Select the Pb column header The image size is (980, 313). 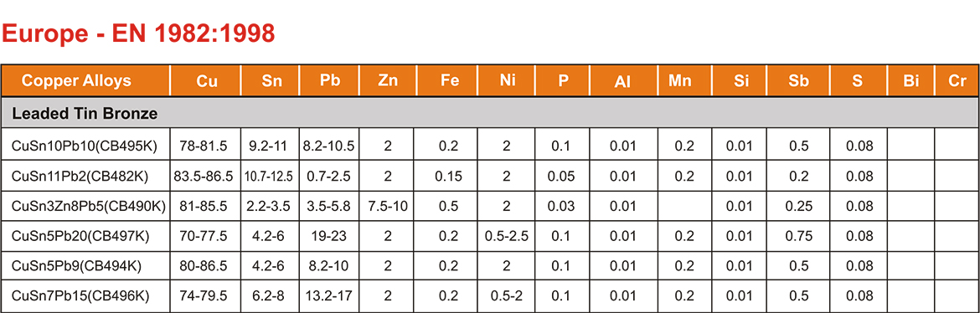[x=329, y=80]
